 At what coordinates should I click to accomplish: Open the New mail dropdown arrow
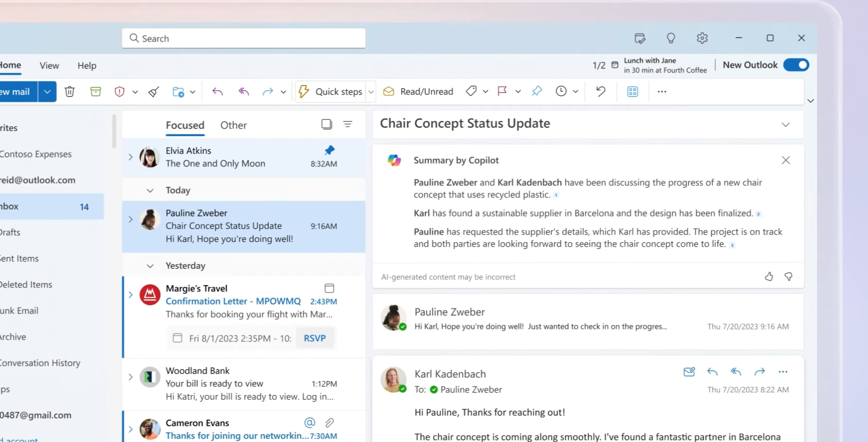click(x=47, y=92)
